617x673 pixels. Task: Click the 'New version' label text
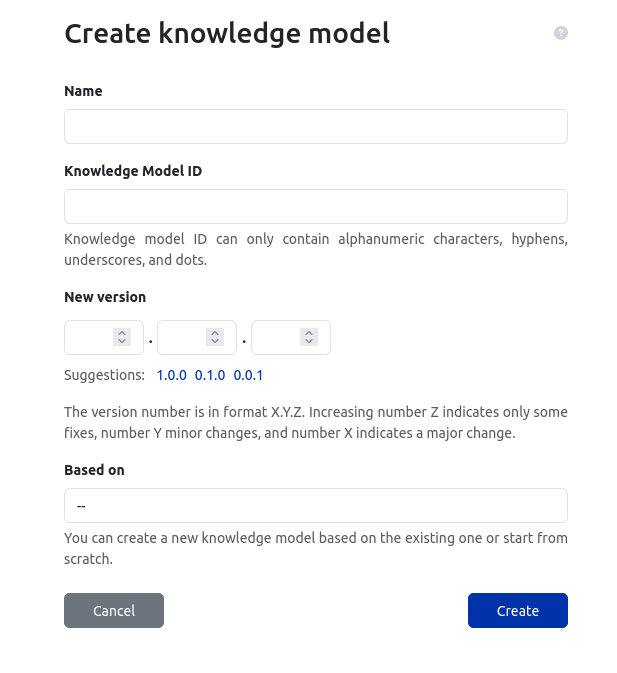coord(105,297)
